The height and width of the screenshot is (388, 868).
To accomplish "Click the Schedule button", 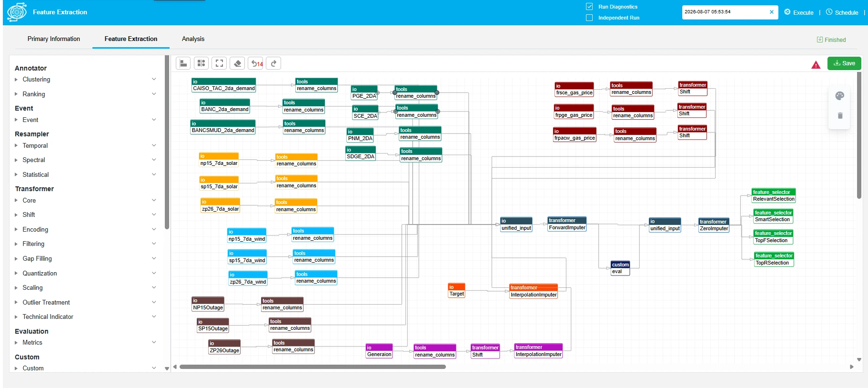I will pyautogui.click(x=842, y=12).
